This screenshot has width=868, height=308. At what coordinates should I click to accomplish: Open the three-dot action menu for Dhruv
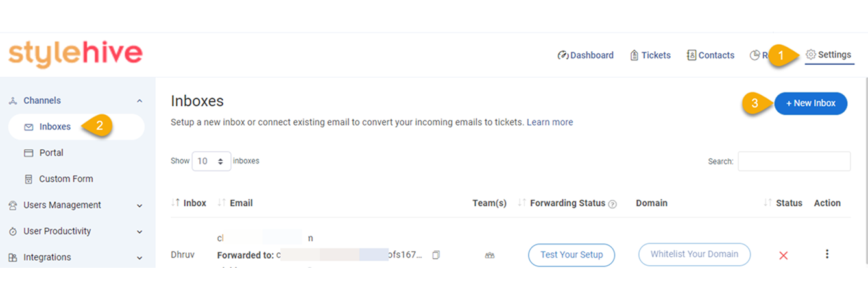(826, 254)
